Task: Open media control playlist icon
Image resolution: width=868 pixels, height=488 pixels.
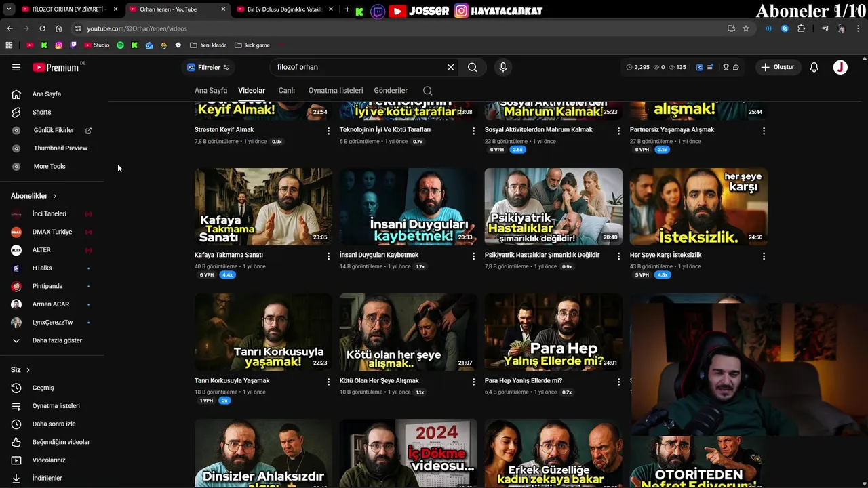Action: 825,28
